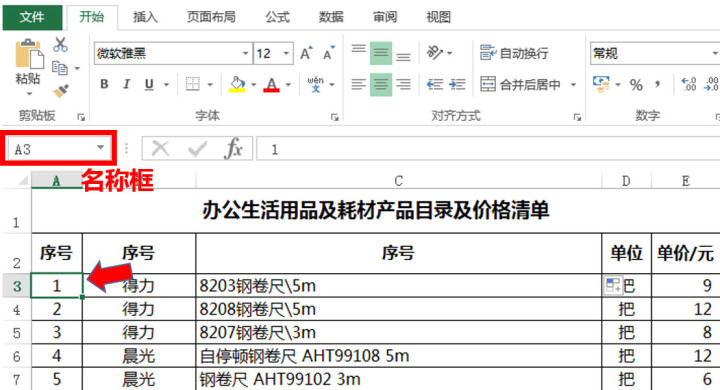Click the quick analysis icon in D3
The image size is (720, 390).
tap(613, 285)
